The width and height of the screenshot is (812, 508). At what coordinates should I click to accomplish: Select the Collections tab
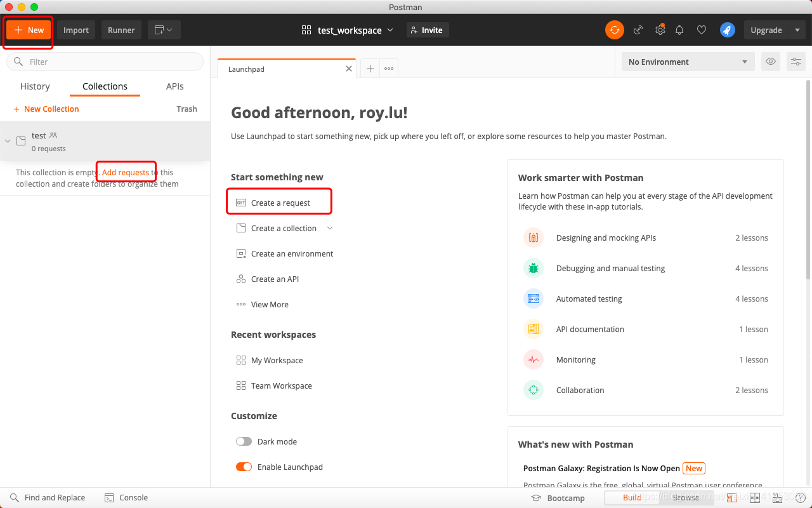coord(105,86)
